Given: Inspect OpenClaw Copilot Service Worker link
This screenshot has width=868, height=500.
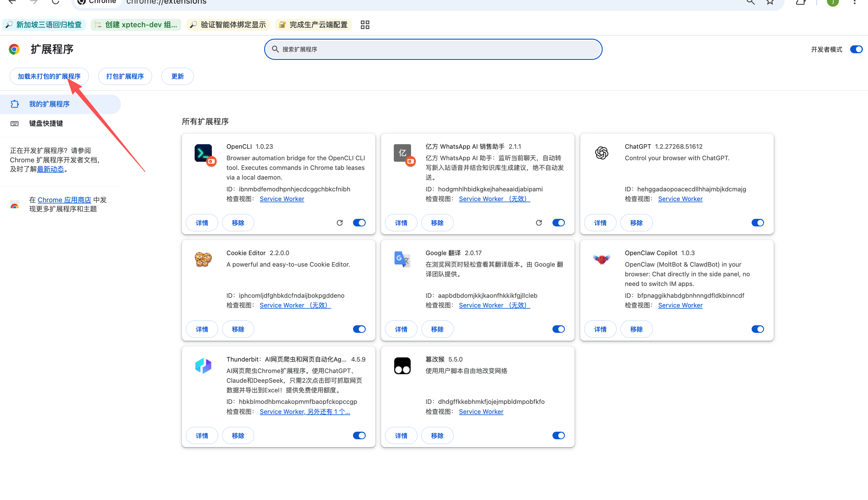Looking at the screenshot, I should tap(680, 305).
